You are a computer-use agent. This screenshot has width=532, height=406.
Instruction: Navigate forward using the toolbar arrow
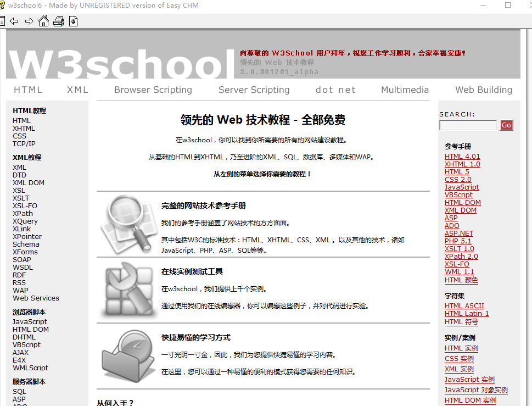click(28, 21)
